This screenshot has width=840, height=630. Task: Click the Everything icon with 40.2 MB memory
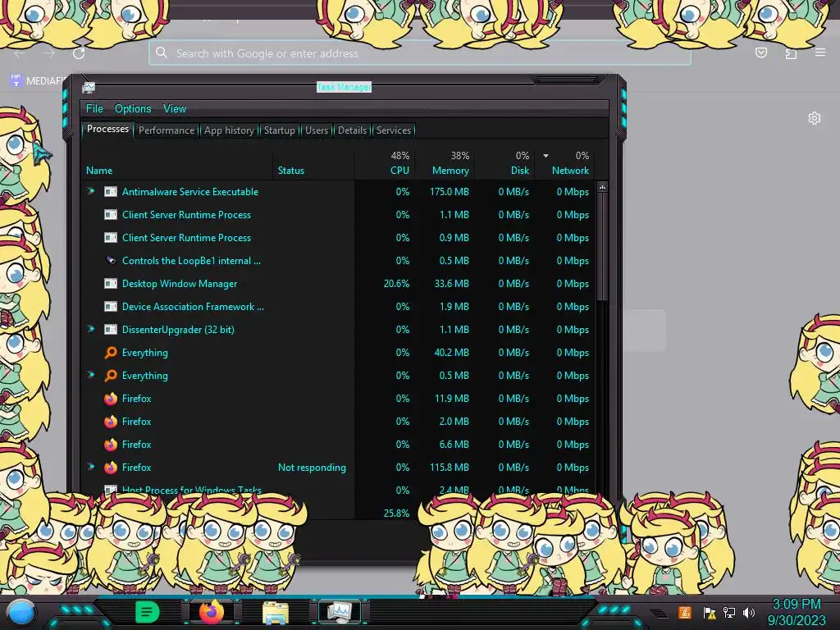click(111, 353)
